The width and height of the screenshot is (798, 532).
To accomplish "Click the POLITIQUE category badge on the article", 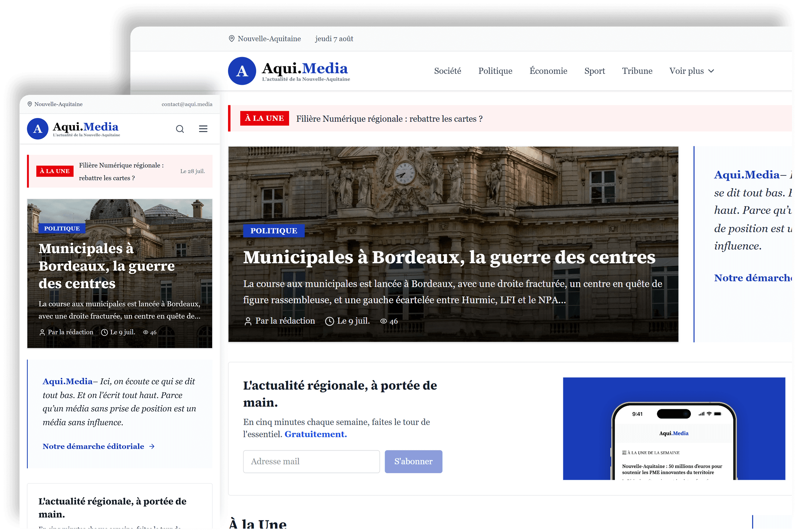I will point(274,231).
